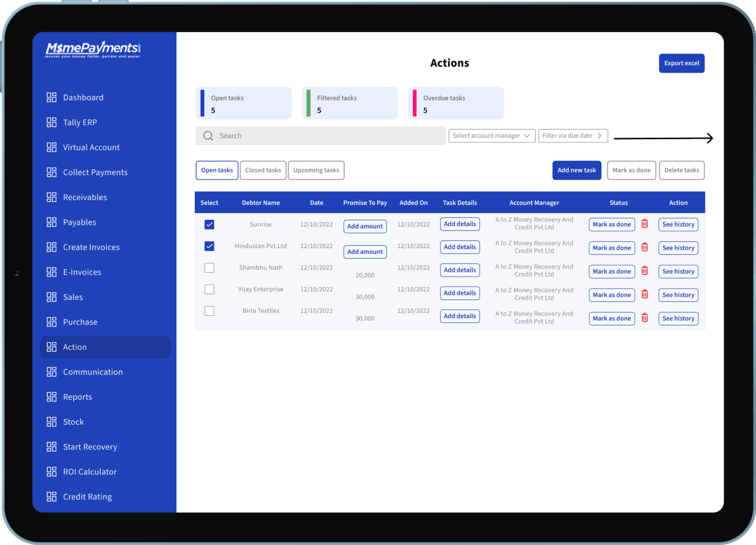The image size is (756, 545).
Task: Open Dashboard via its sidebar grid icon
Action: point(51,97)
